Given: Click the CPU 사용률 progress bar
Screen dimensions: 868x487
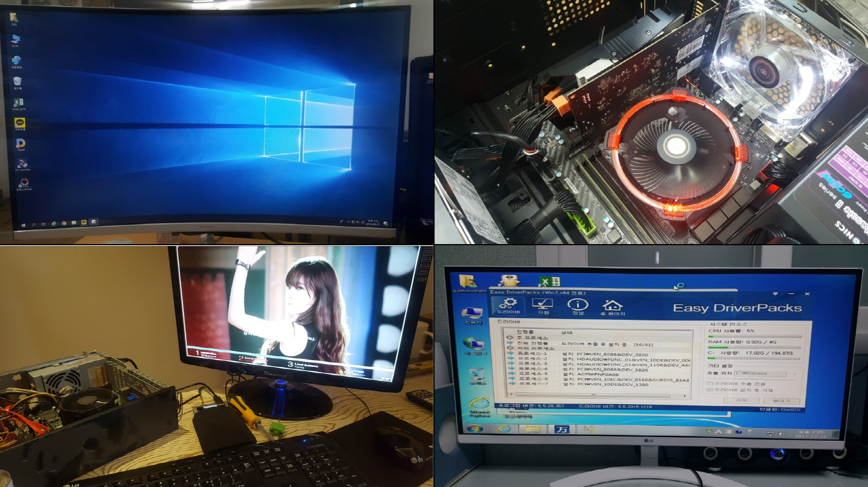Looking at the screenshot, I should (x=754, y=336).
